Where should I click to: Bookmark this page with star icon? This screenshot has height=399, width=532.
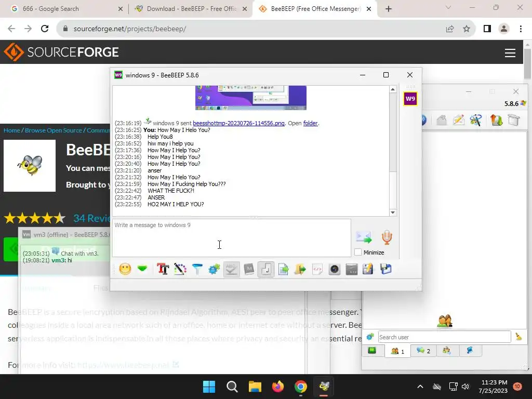pyautogui.click(x=467, y=29)
